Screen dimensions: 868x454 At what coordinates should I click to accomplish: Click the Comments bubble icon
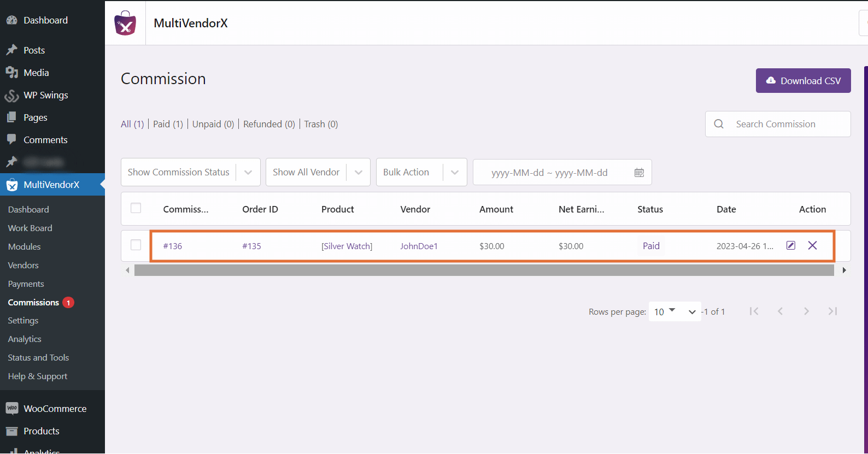[x=12, y=140]
